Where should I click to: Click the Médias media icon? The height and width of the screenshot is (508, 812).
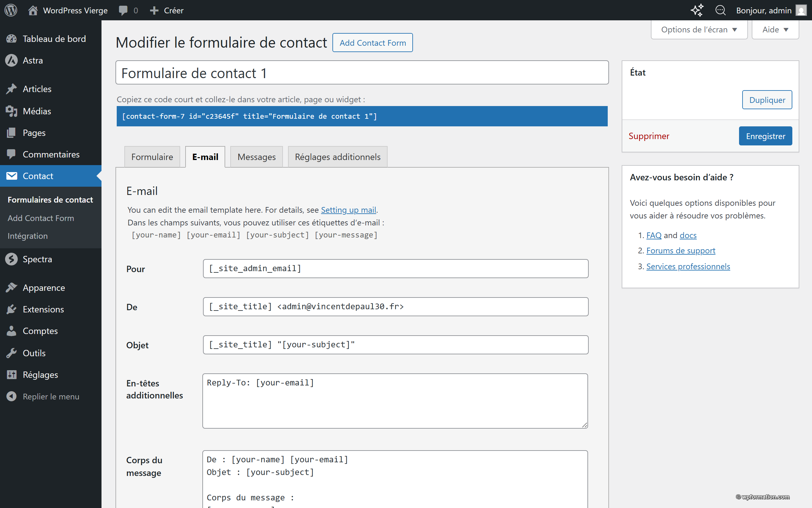pyautogui.click(x=11, y=111)
